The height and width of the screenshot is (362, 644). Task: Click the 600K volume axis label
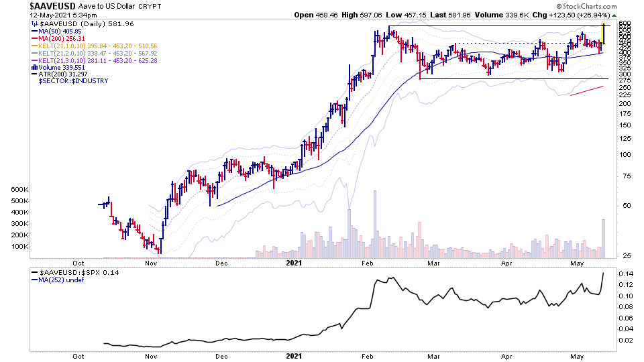point(19,189)
